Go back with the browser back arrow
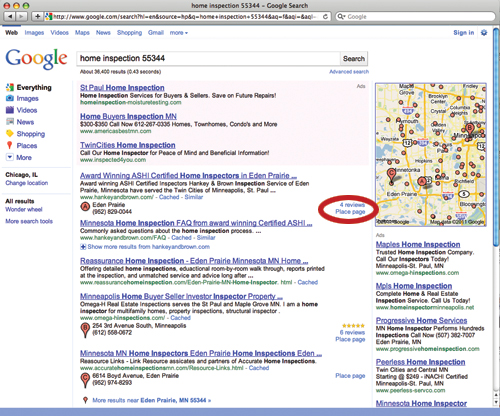The image size is (500, 416). pos(10,16)
